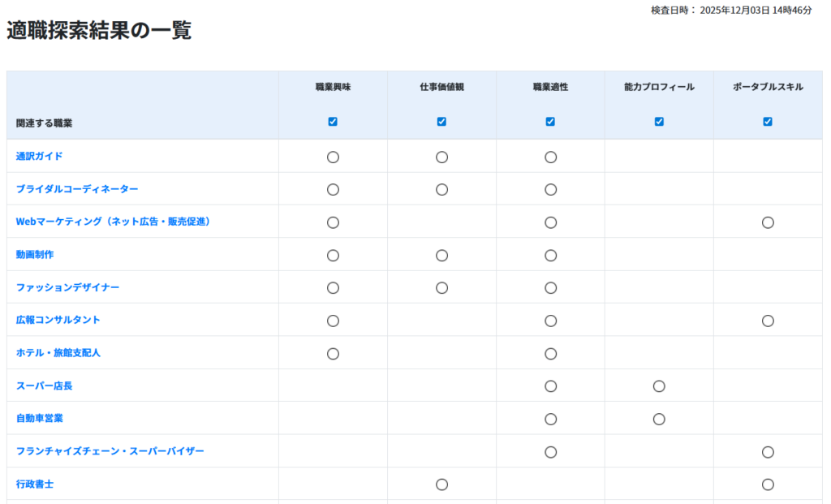Uncheck the 能力プロフィール column checkbox
This screenshot has height=504, width=831.
click(659, 122)
